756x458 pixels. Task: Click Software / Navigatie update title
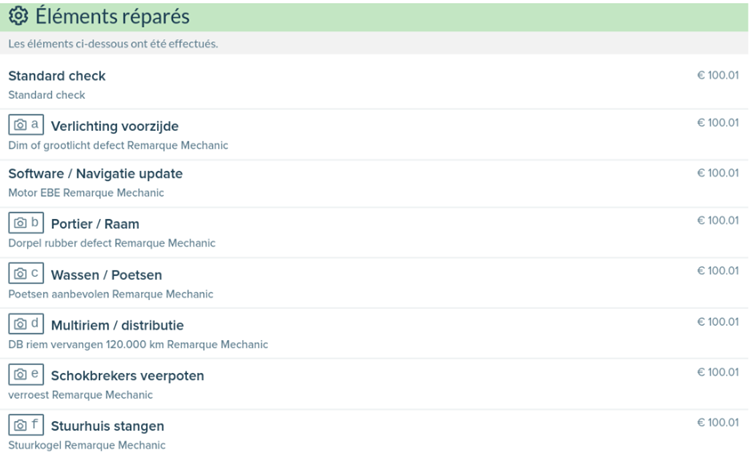pos(95,174)
